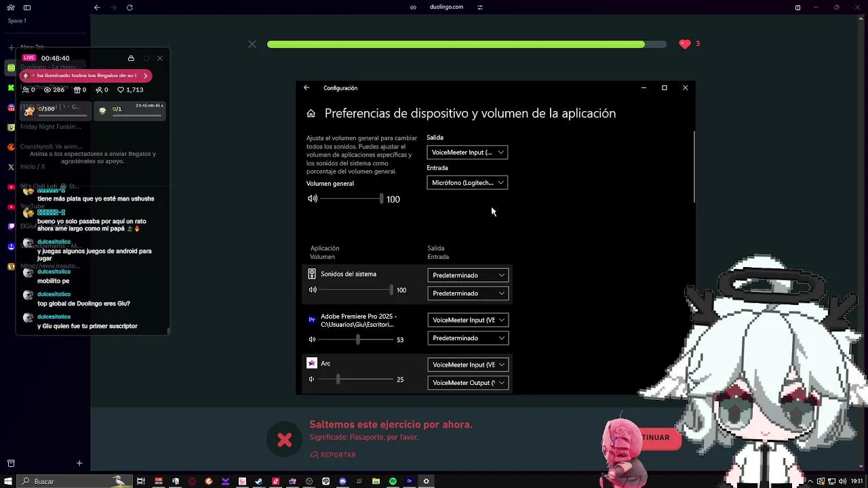Screen dimensions: 868x488
Task: Adjust the Arc volume slider
Action: coord(357,380)
